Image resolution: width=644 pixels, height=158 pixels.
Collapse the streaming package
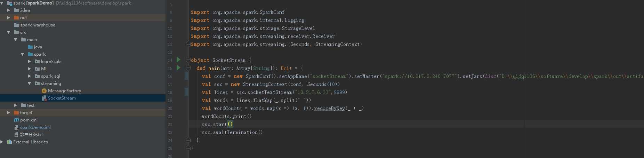pyautogui.click(x=30, y=84)
